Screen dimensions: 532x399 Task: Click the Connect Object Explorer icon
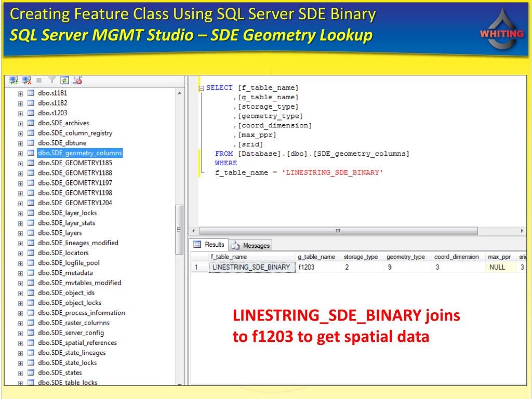[14, 81]
